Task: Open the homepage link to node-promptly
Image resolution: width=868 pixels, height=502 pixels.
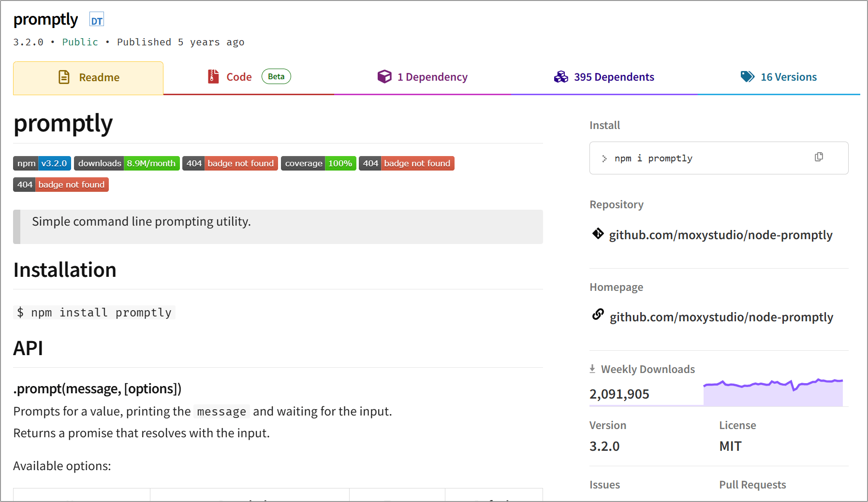Action: coord(721,317)
